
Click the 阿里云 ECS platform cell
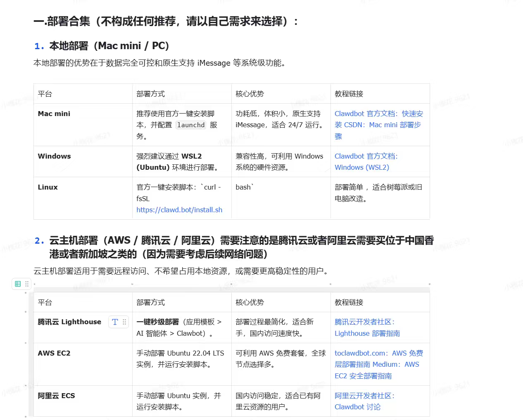(x=56, y=396)
